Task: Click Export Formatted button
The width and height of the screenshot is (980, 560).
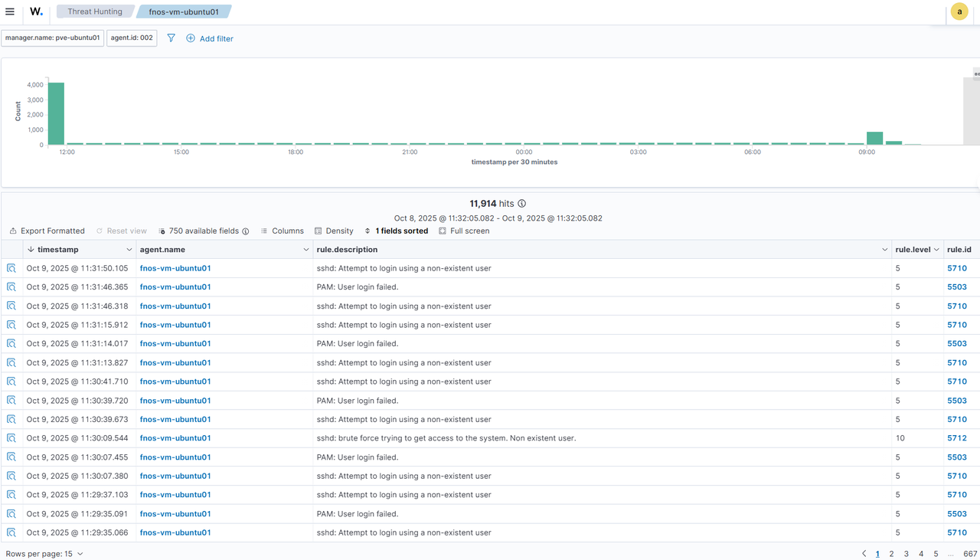Action: point(47,231)
